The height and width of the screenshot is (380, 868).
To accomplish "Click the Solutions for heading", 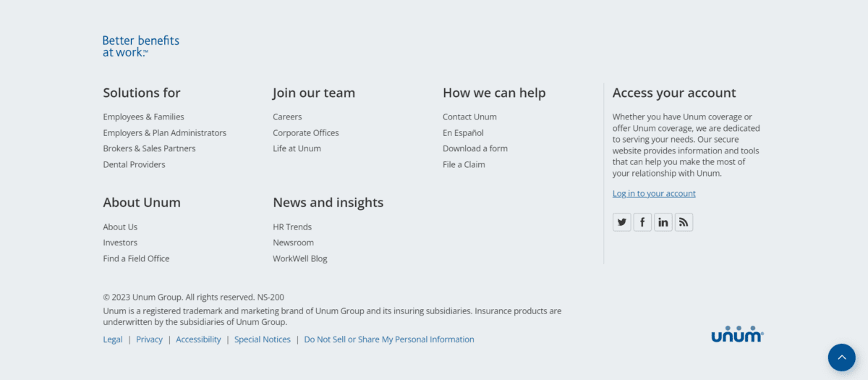I will pos(142,93).
